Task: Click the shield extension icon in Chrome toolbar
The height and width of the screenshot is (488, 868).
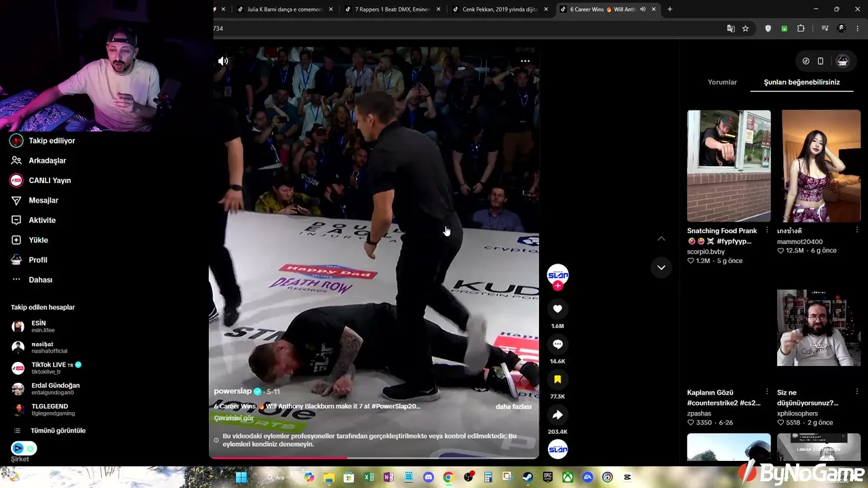Action: click(x=768, y=28)
